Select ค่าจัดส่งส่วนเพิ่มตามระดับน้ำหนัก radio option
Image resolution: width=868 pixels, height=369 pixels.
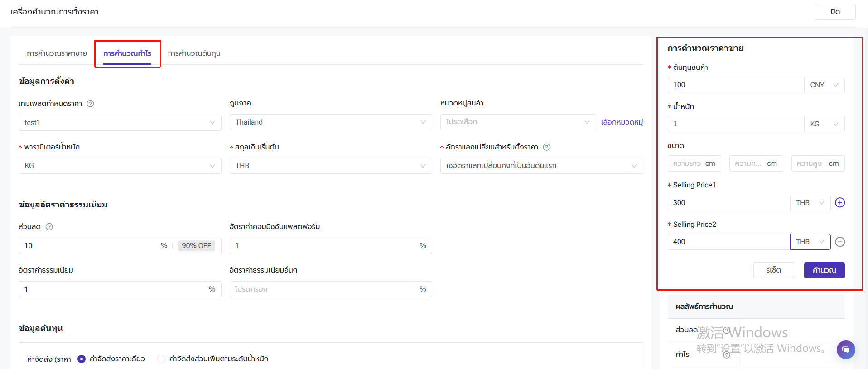161,359
